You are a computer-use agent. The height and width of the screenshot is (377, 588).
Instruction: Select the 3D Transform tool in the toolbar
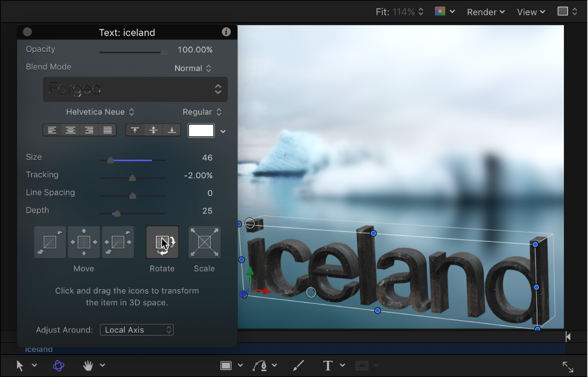58,365
